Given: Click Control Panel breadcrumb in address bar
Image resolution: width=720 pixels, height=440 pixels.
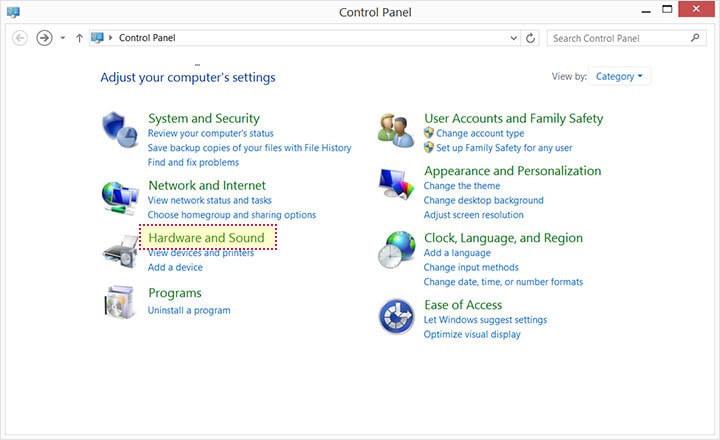Looking at the screenshot, I should (x=148, y=38).
